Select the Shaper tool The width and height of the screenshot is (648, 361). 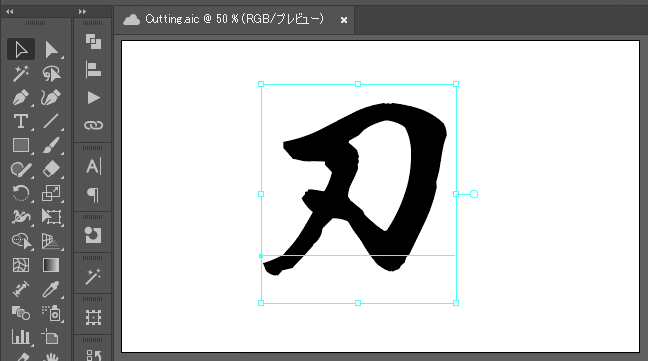click(21, 169)
